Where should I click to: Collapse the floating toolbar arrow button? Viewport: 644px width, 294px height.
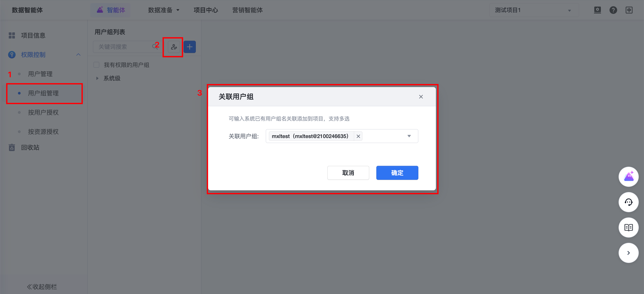(628, 253)
